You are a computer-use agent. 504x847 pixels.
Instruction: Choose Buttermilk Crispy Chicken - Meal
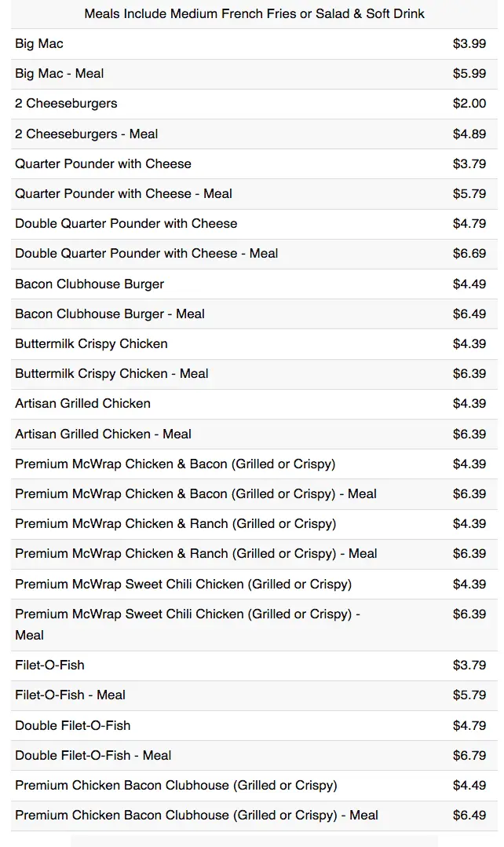click(x=111, y=374)
